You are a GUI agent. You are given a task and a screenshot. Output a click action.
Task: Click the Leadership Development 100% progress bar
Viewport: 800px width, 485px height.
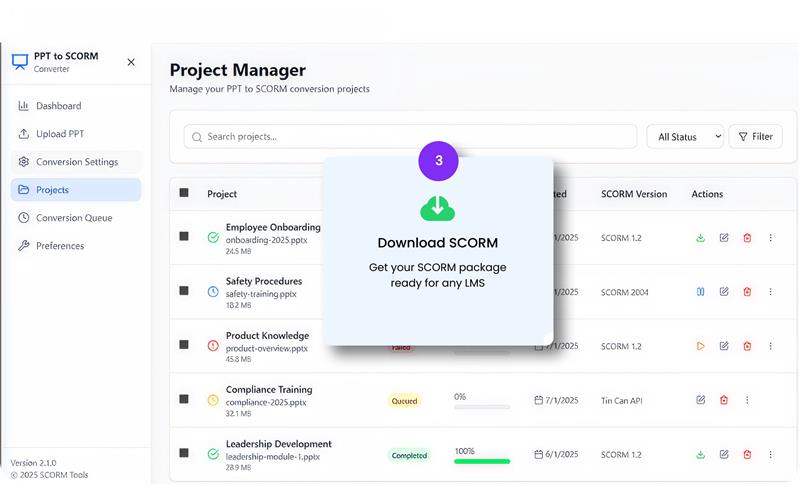pyautogui.click(x=481, y=461)
